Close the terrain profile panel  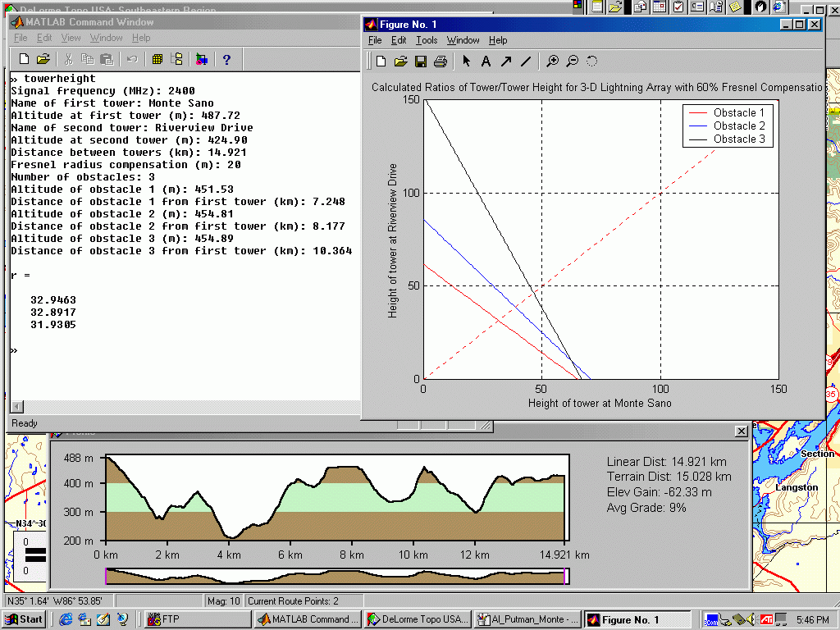point(741,431)
